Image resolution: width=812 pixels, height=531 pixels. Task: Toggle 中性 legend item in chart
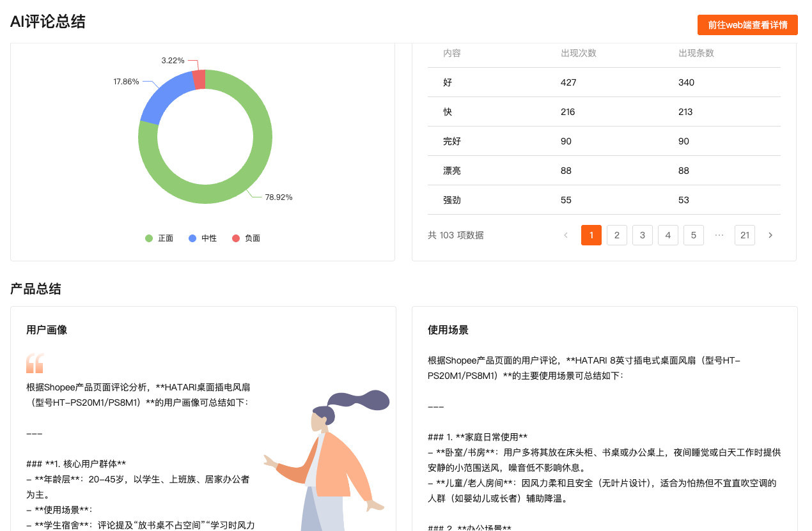tap(203, 238)
